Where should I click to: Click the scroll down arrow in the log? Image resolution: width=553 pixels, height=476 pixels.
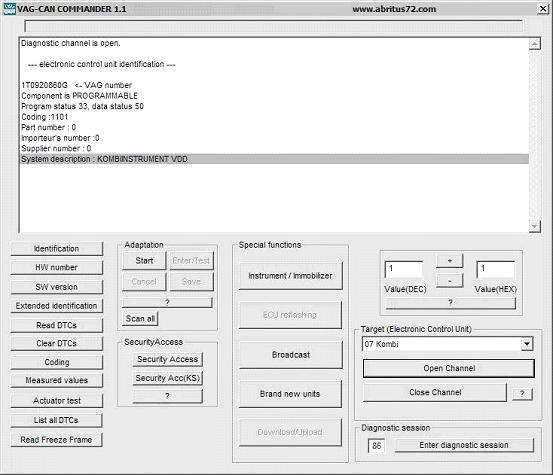coord(535,226)
